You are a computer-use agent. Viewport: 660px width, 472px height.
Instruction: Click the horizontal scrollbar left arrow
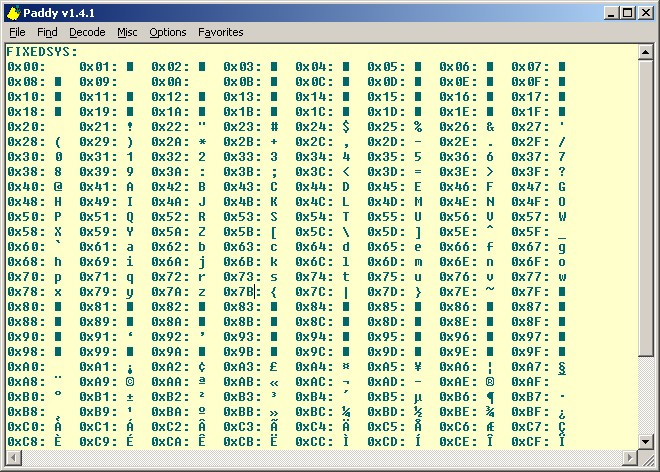(14, 457)
